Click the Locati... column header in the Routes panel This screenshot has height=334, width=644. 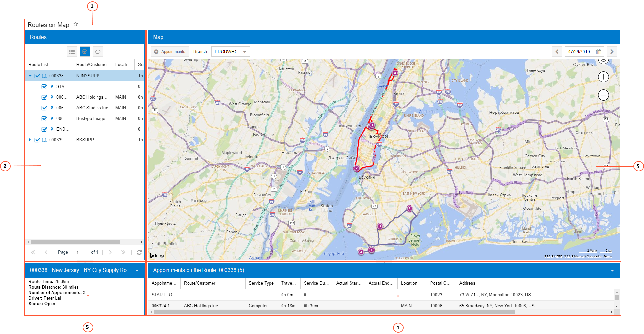pyautogui.click(x=123, y=64)
